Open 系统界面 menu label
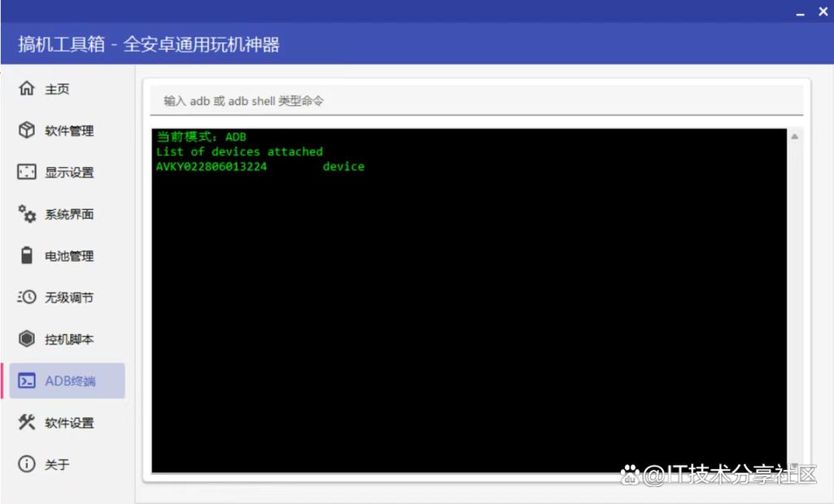Image resolution: width=834 pixels, height=504 pixels. [x=69, y=215]
